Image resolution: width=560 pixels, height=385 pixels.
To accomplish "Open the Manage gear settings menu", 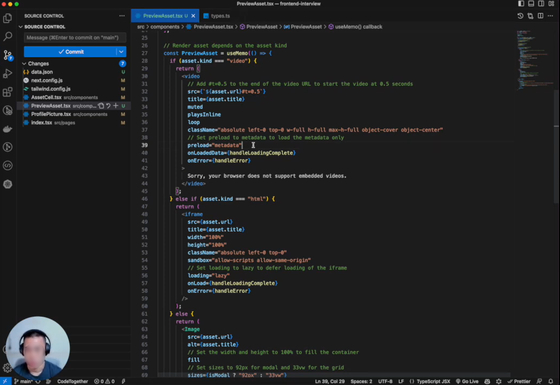I will pos(7,368).
